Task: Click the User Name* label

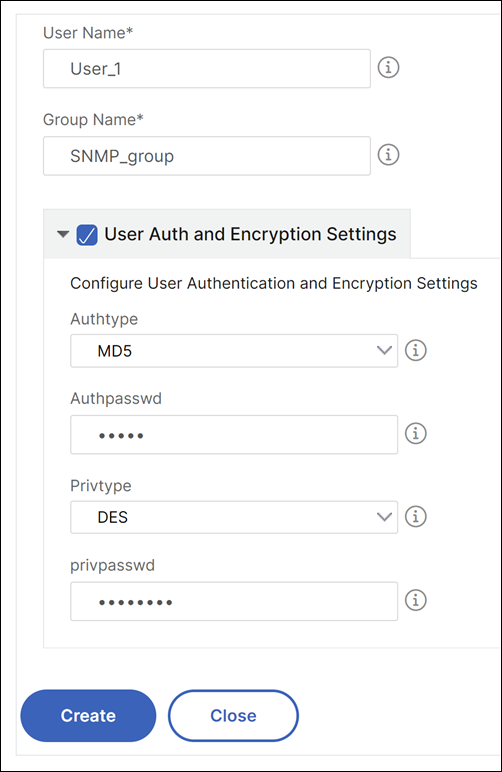Action: pyautogui.click(x=88, y=33)
